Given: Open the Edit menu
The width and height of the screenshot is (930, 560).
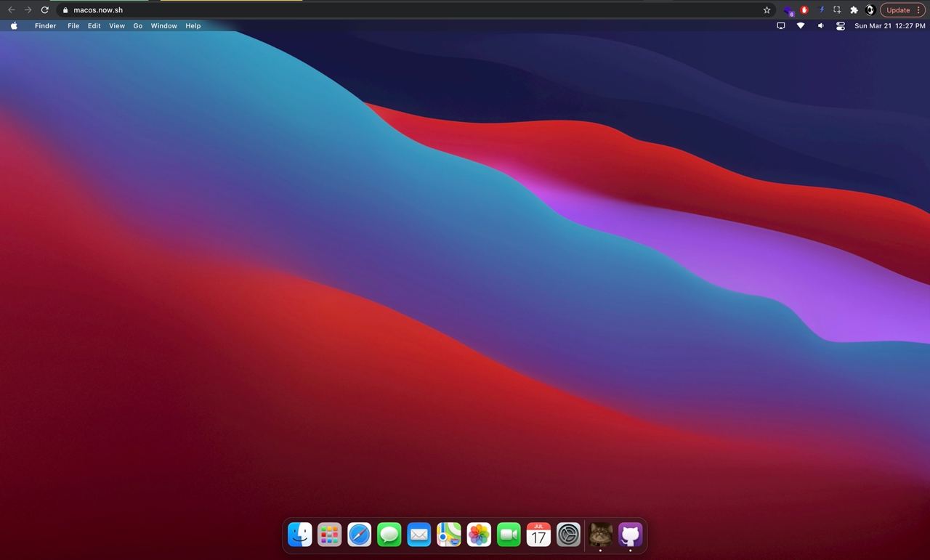Looking at the screenshot, I should (x=94, y=25).
